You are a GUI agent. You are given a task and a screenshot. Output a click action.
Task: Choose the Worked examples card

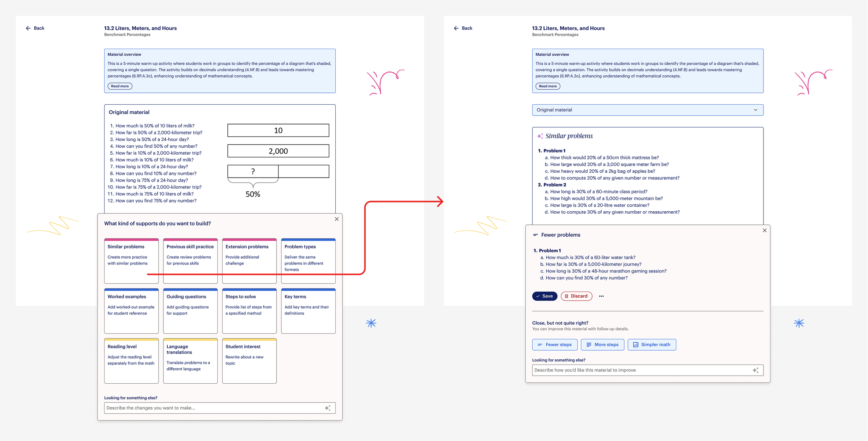131,311
